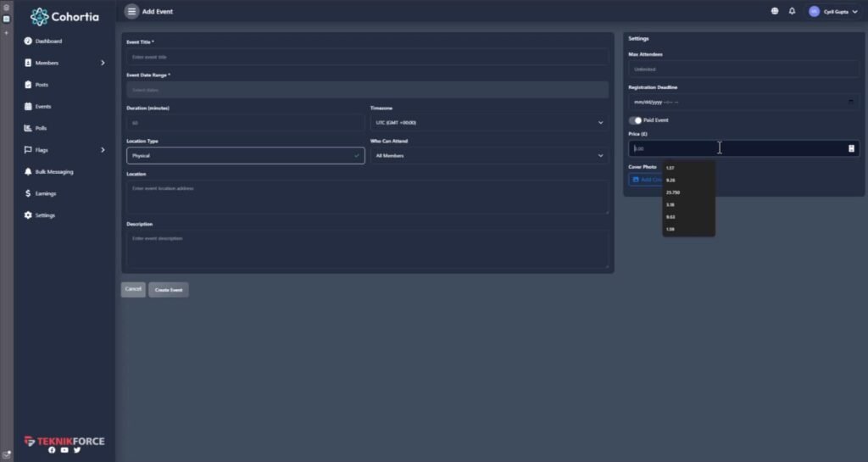Open Bulk Messaging bell icon in sidebar
This screenshot has width=868, height=462.
pos(28,171)
